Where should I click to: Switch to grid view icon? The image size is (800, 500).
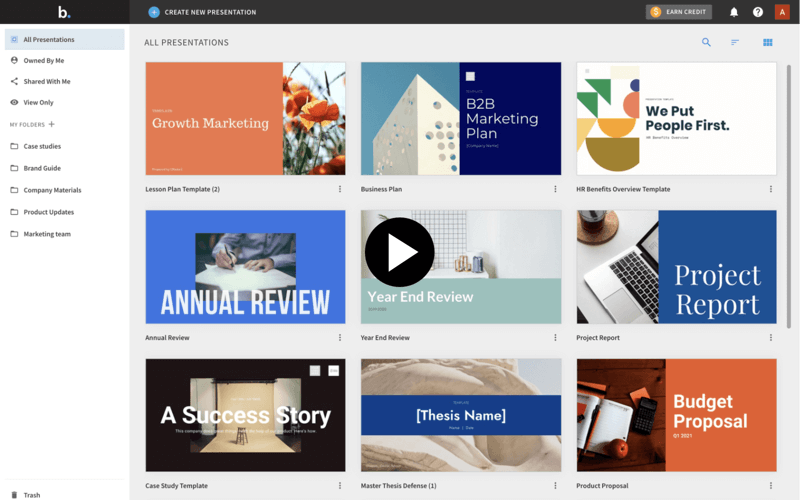pyautogui.click(x=767, y=42)
